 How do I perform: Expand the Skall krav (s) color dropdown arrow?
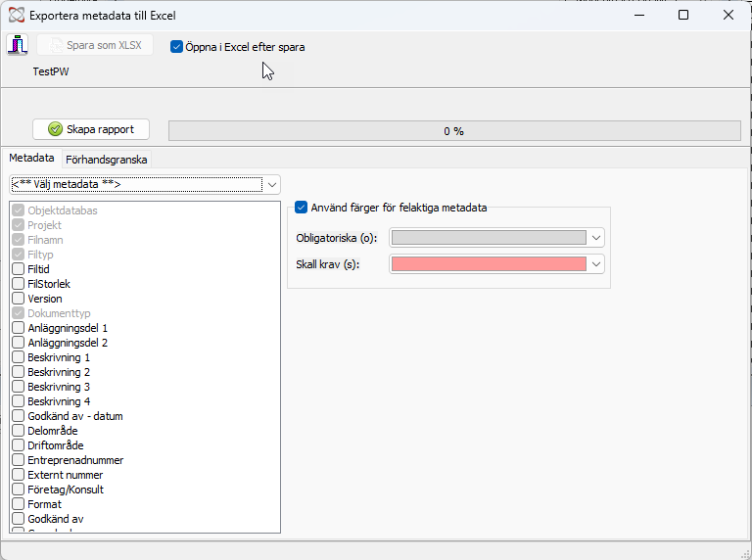[x=596, y=264]
